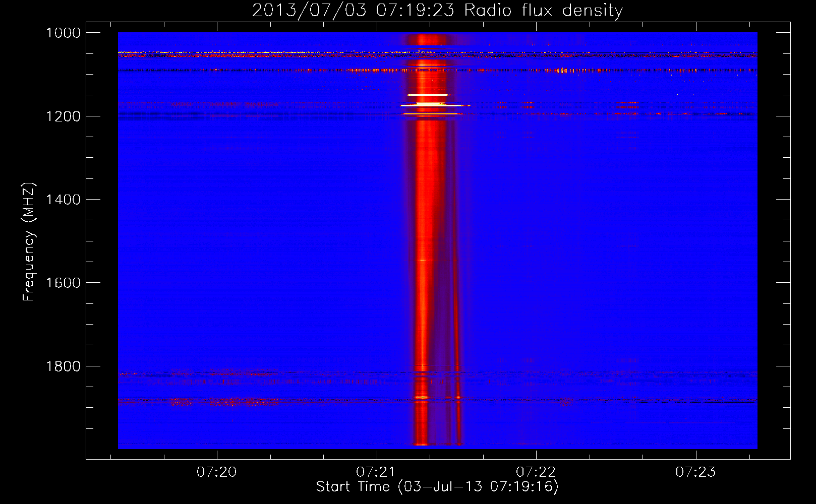Click the 07:23 time tick label

(695, 472)
